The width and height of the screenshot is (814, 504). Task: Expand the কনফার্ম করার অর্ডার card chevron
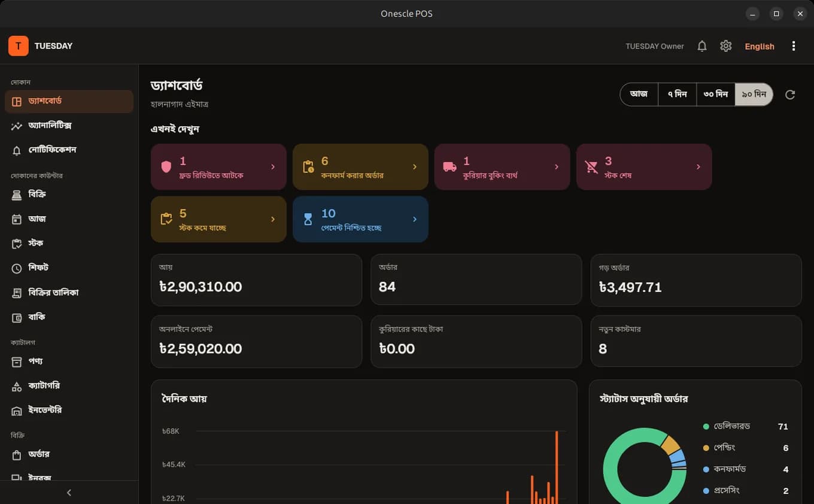415,167
